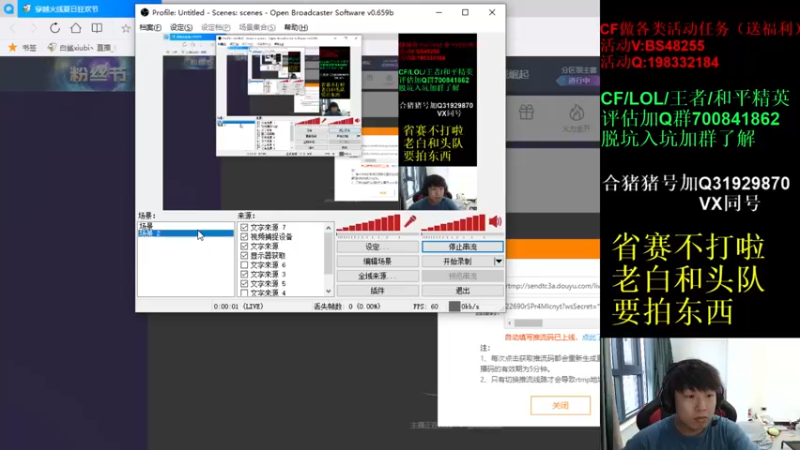
Task: Click browser forward arrow
Action: pyautogui.click(x=33, y=28)
